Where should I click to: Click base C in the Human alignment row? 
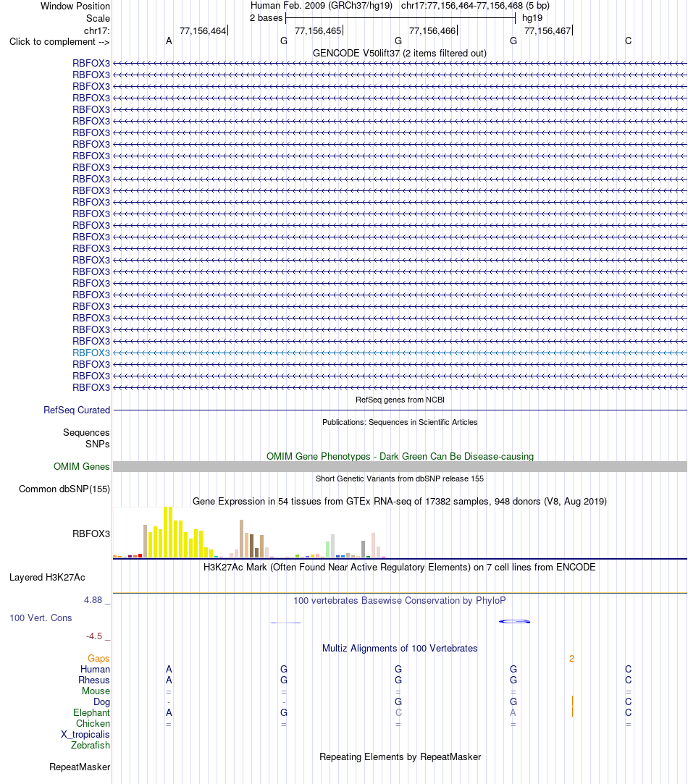pos(629,669)
